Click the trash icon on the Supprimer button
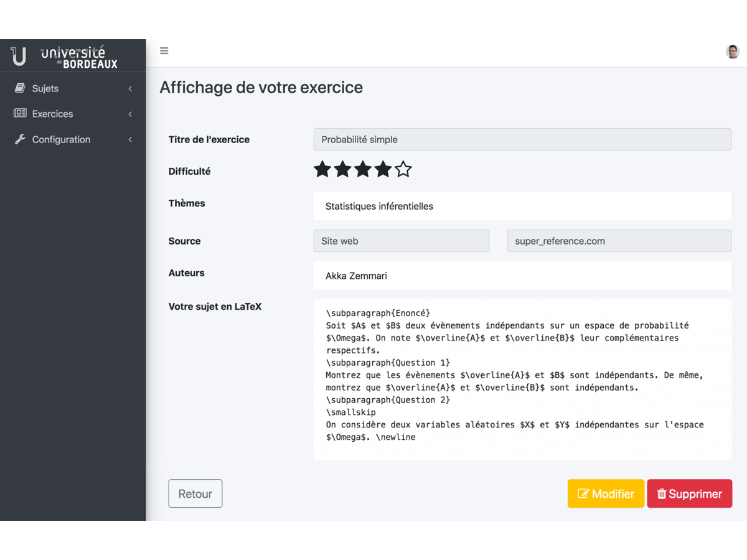 tap(661, 493)
